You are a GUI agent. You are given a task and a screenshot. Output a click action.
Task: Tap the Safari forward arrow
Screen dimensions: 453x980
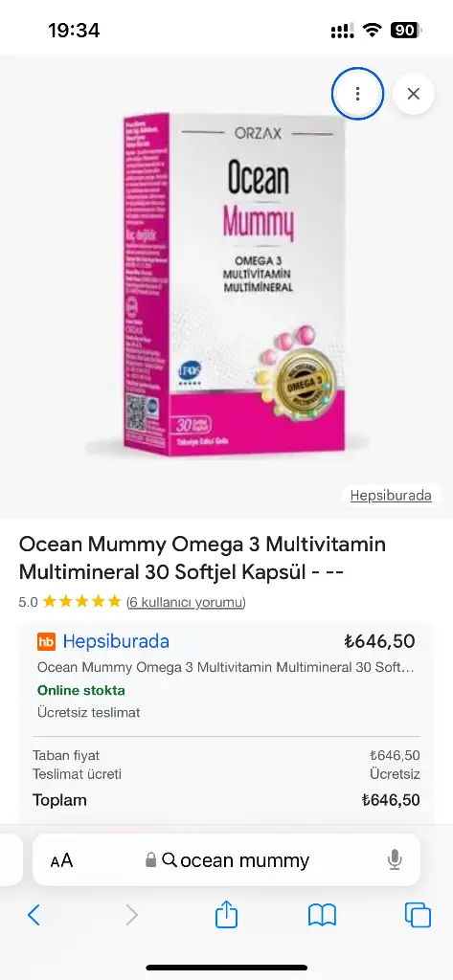(131, 916)
